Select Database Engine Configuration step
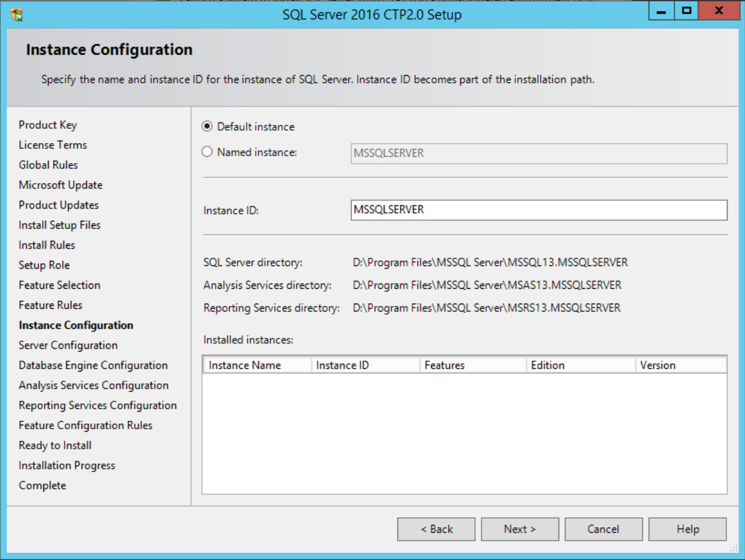 (x=93, y=365)
